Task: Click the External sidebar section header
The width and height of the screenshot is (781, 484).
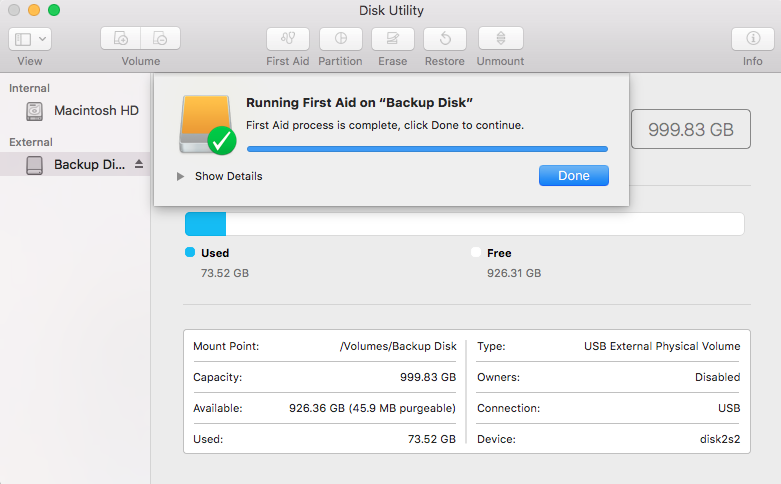Action: click(x=31, y=142)
